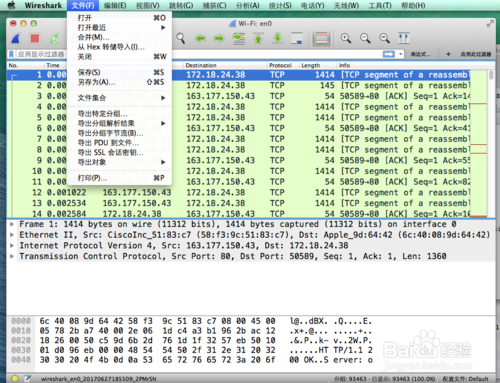
Task: Choose 保存(S) in the file menu
Action: tap(119, 72)
